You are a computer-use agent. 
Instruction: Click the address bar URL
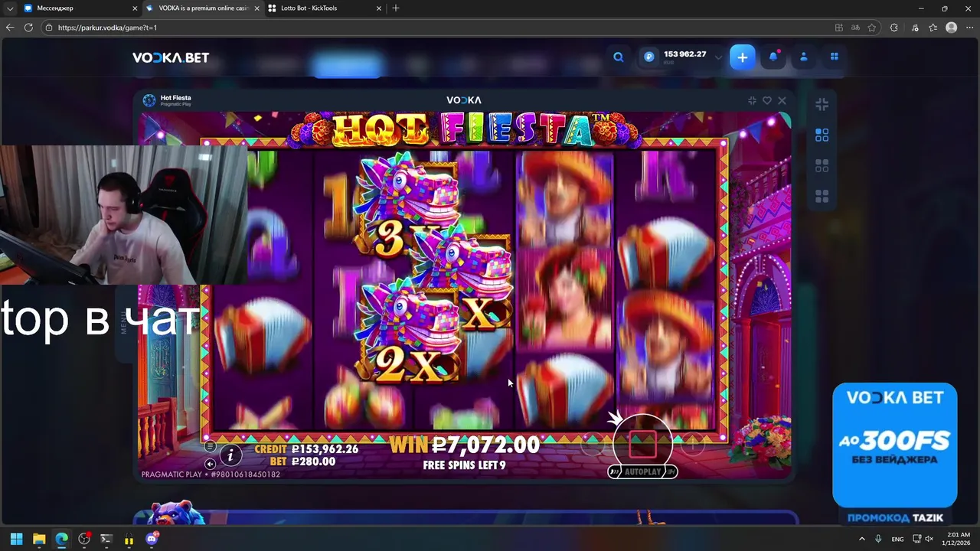coord(107,28)
